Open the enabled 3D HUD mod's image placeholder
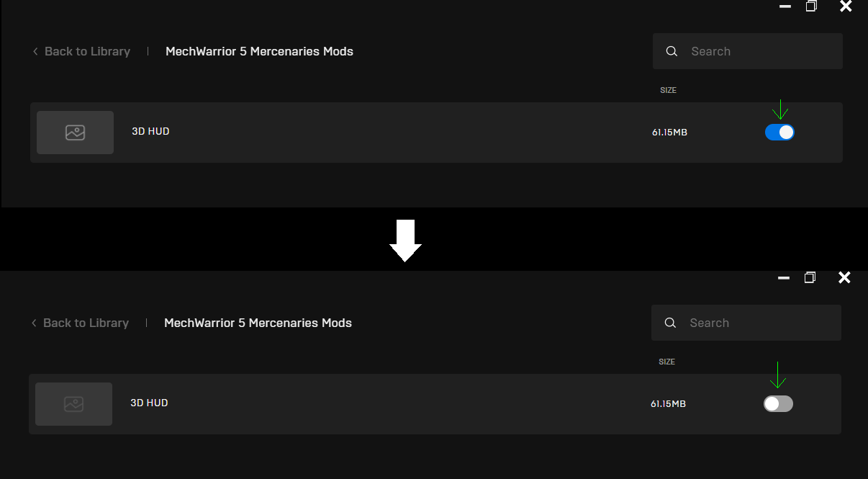Screen dimensions: 868x479 click(75, 133)
